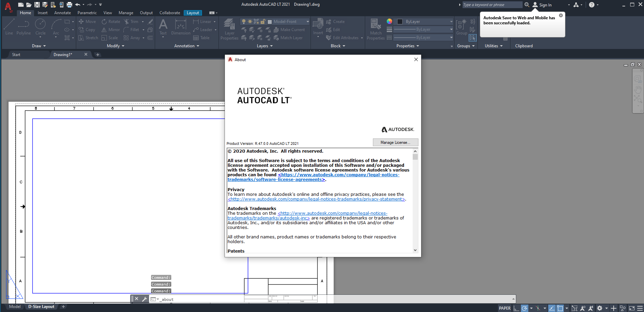This screenshot has height=312, width=644.
Task: Select the Scale command
Action: (110, 38)
